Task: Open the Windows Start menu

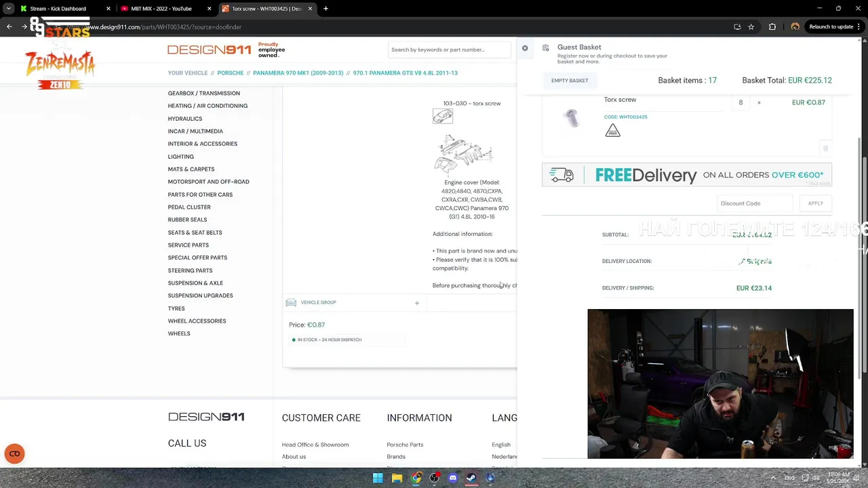Action: [378, 478]
